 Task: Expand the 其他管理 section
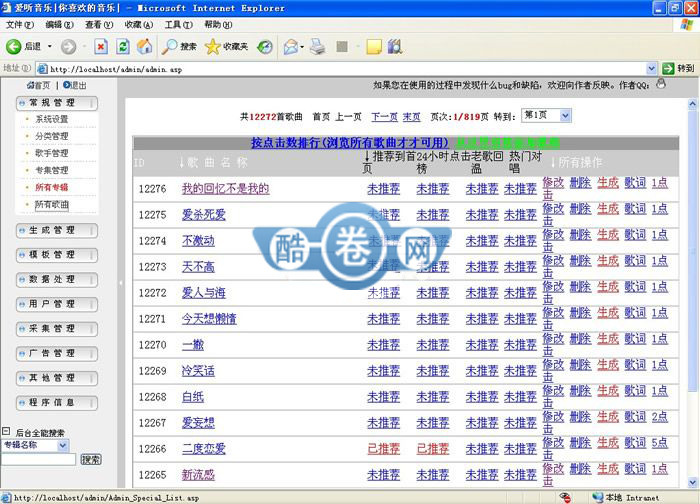pyautogui.click(x=57, y=378)
